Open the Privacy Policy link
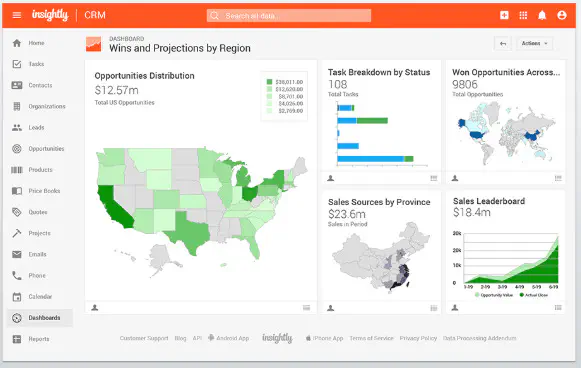581x368 pixels. [x=418, y=338]
